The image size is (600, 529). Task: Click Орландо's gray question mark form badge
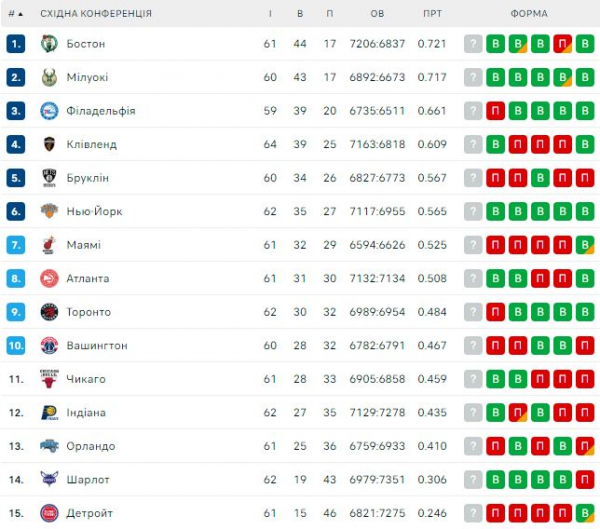pyautogui.click(x=473, y=446)
